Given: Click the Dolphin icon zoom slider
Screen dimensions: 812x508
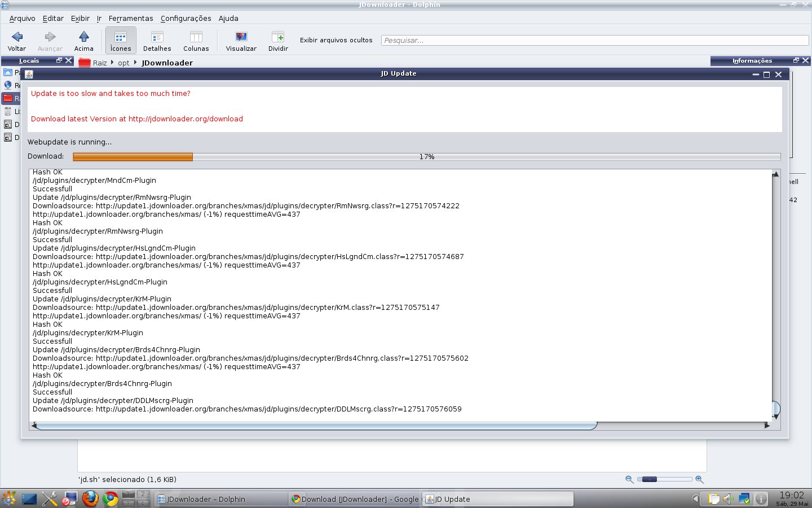Looking at the screenshot, I should [665, 479].
